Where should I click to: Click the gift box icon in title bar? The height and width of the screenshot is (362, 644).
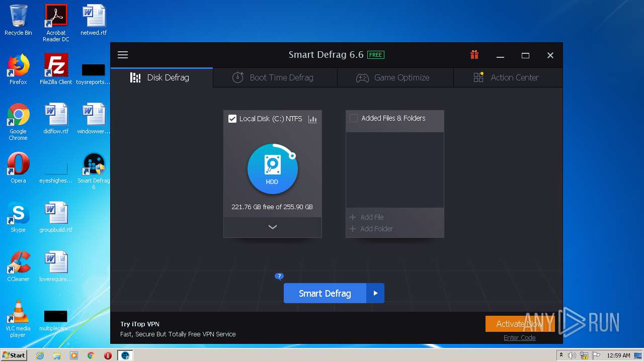[474, 55]
